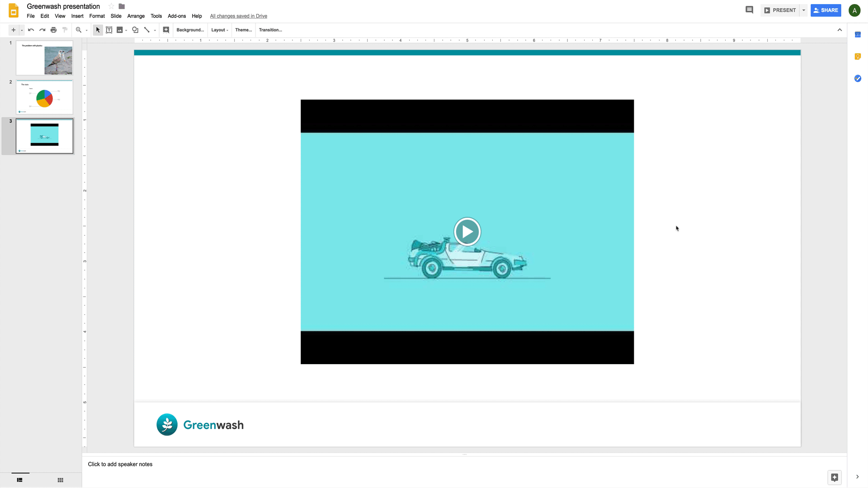
Task: Open the Tools menu
Action: coord(156,16)
